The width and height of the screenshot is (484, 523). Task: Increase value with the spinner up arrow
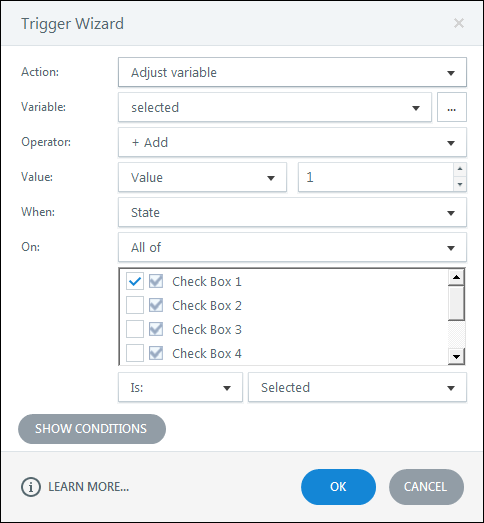tap(460, 169)
